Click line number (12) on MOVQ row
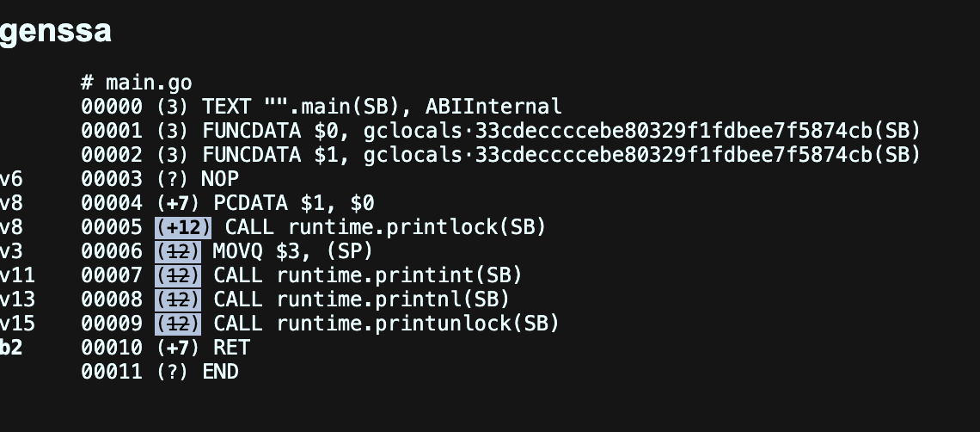This screenshot has width=980, height=432. (178, 251)
